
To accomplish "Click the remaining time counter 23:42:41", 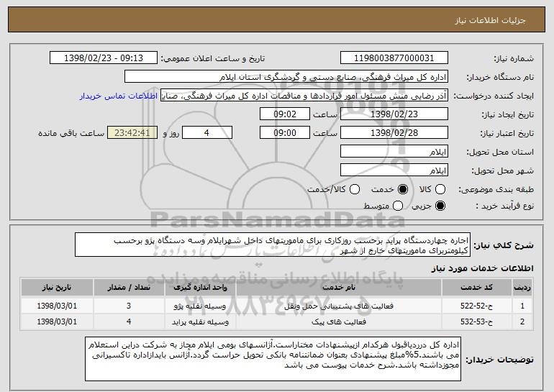I will coord(132,133).
